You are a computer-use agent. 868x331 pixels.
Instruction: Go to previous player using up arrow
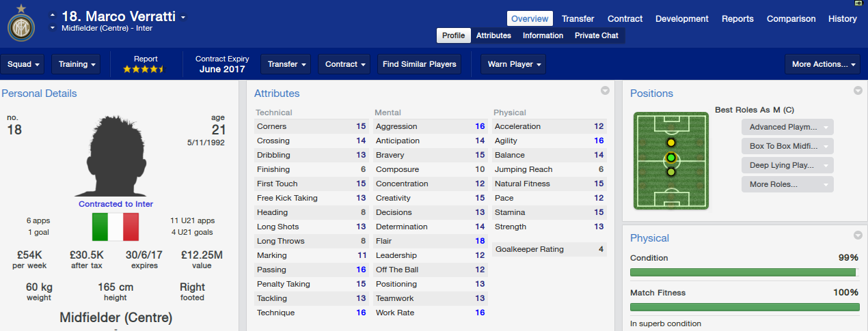(53, 15)
